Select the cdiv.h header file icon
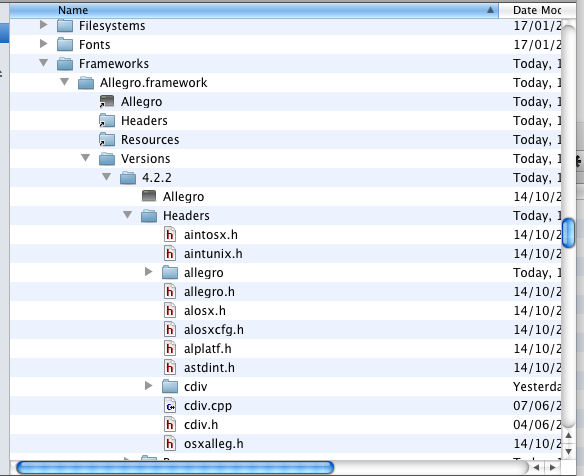Screen dimensions: 584x476 [x=170, y=425]
